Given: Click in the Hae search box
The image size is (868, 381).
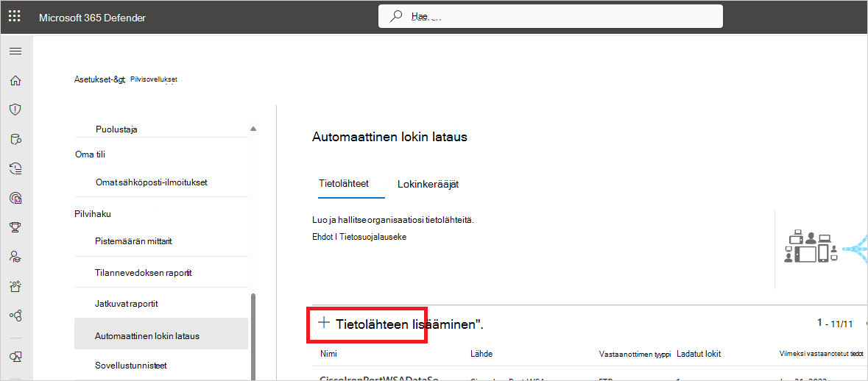Looking at the screenshot, I should tap(550, 16).
